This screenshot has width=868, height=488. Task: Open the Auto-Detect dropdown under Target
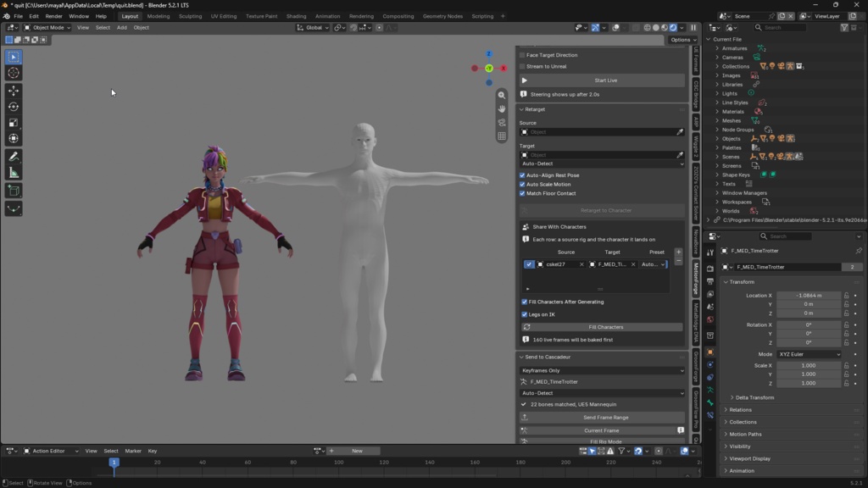pos(603,164)
